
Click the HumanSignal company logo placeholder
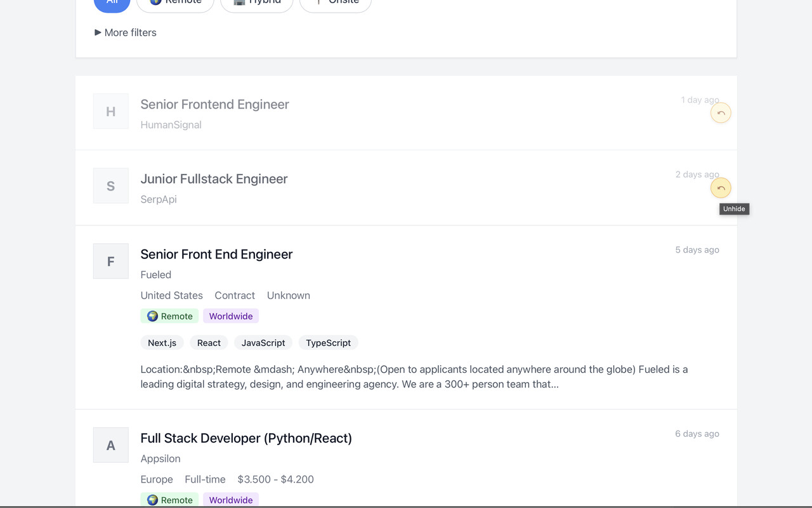point(111,111)
